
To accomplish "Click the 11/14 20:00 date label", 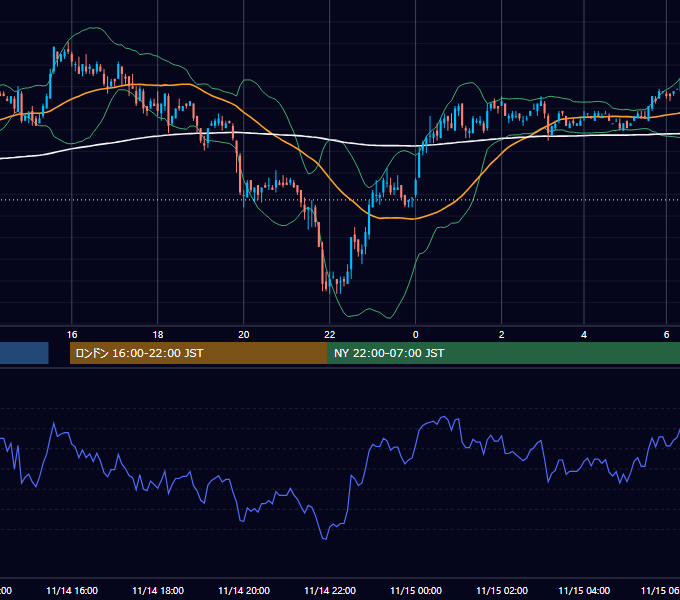I will pos(244,590).
